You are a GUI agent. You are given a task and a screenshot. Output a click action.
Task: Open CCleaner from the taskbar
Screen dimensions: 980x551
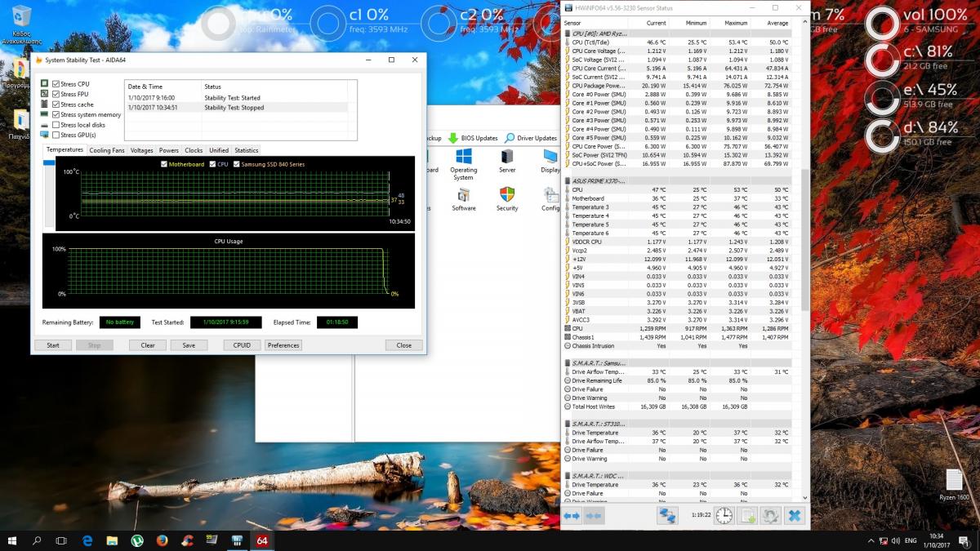187,540
